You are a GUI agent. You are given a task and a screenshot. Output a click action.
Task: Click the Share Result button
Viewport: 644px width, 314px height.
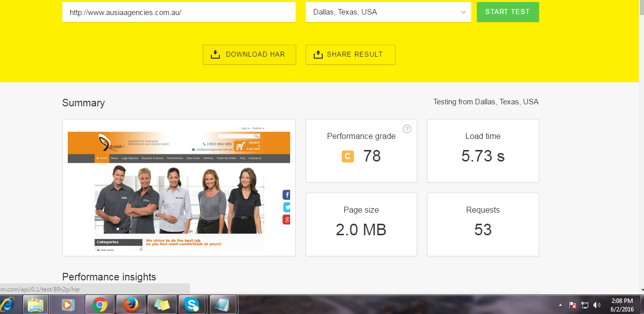pos(350,55)
